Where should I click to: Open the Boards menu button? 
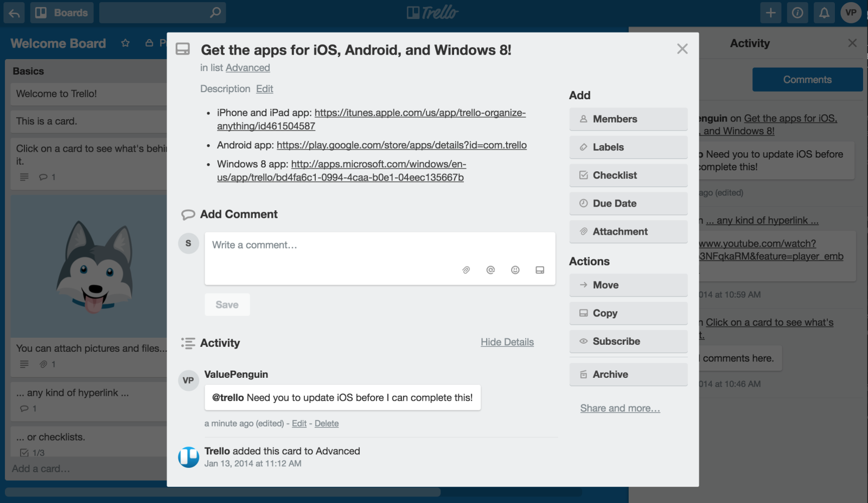coord(62,12)
